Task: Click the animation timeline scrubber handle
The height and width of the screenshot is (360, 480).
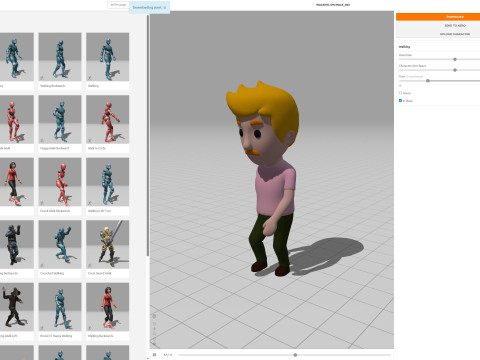Action: tap(295, 355)
